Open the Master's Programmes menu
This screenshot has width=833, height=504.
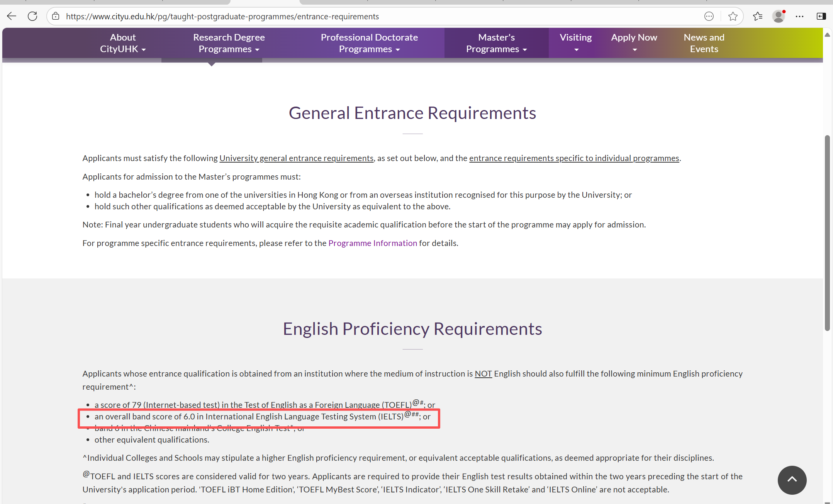point(496,43)
